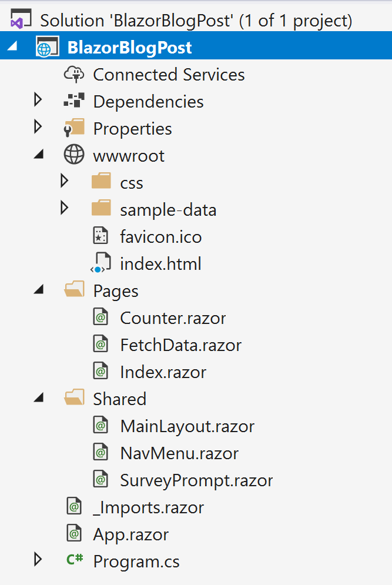Viewport: 392px width, 585px height.
Task: Click the Properties wrench folder icon
Action: (74, 128)
